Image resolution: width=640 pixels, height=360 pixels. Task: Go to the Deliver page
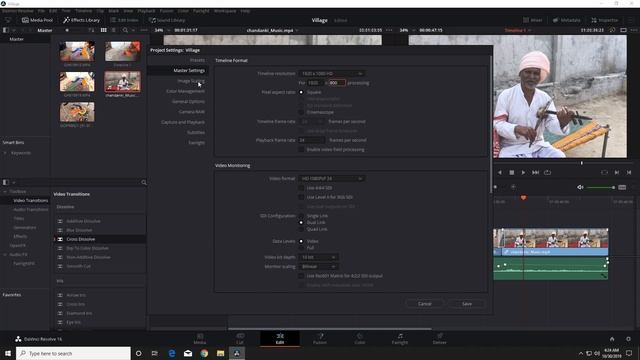[x=440, y=339]
